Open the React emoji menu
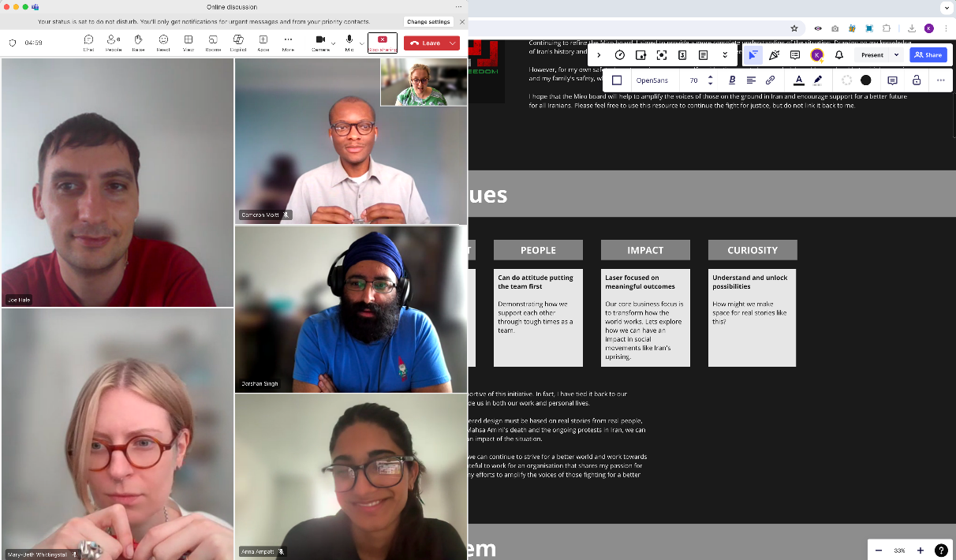Screen dimensions: 956x560 pos(163,43)
